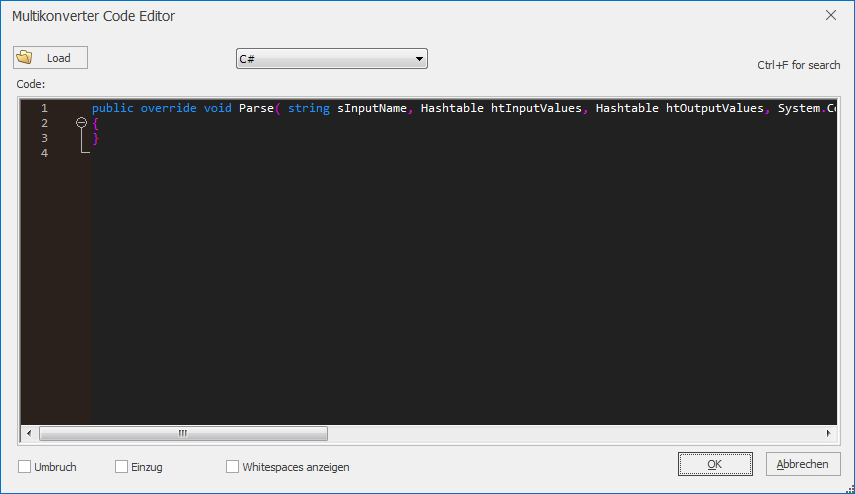Confirm with the OK button
The width and height of the screenshot is (855, 494).
click(x=715, y=464)
